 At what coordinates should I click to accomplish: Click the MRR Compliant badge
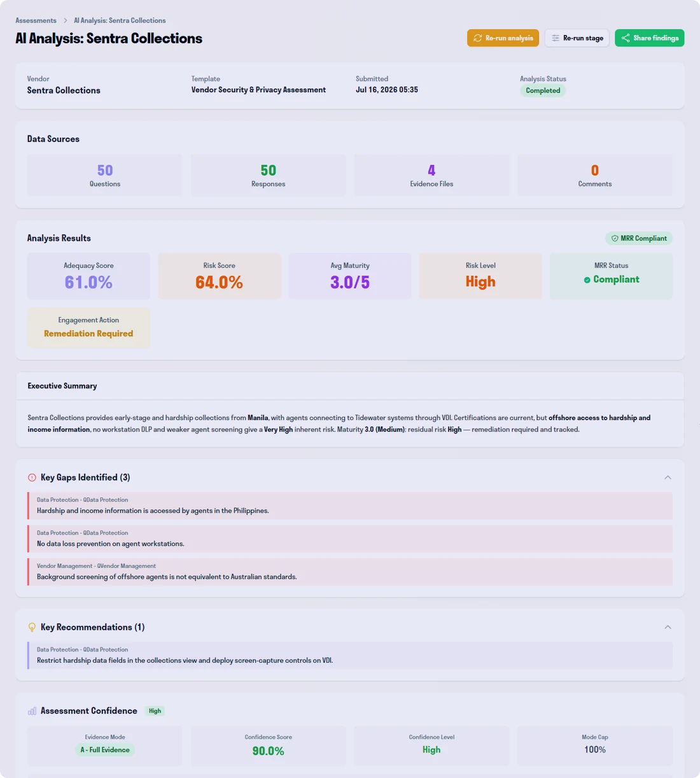tap(639, 238)
